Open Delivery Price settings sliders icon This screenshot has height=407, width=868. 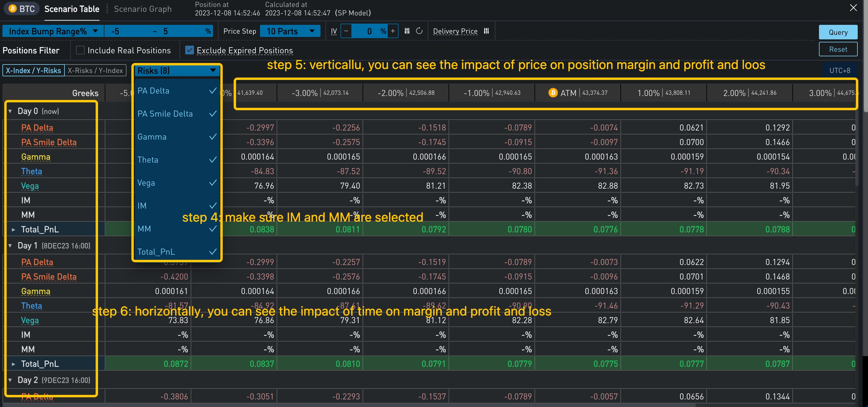486,31
